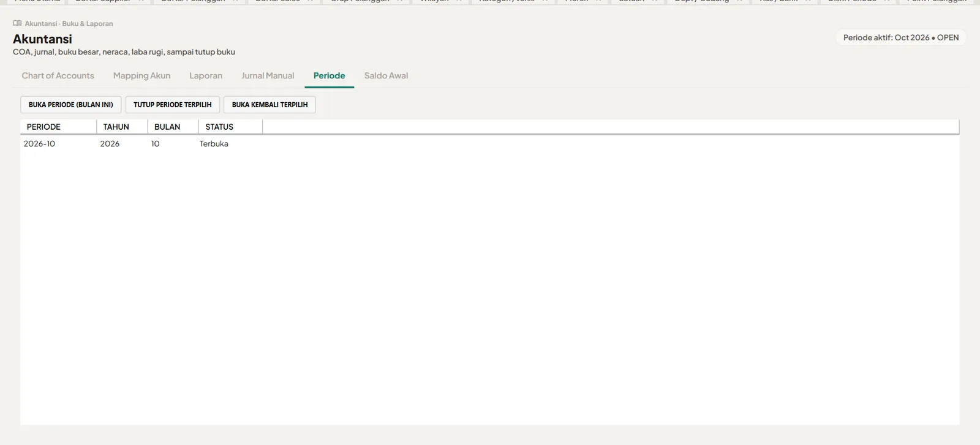This screenshot has width=980, height=445.
Task: Click the Buka Kembali Terpilih button
Action: [270, 105]
